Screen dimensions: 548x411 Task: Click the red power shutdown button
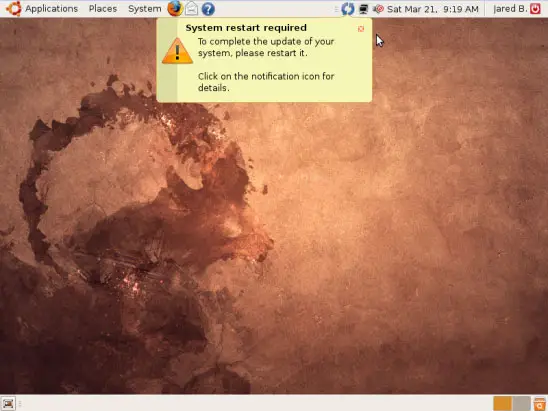pos(535,9)
